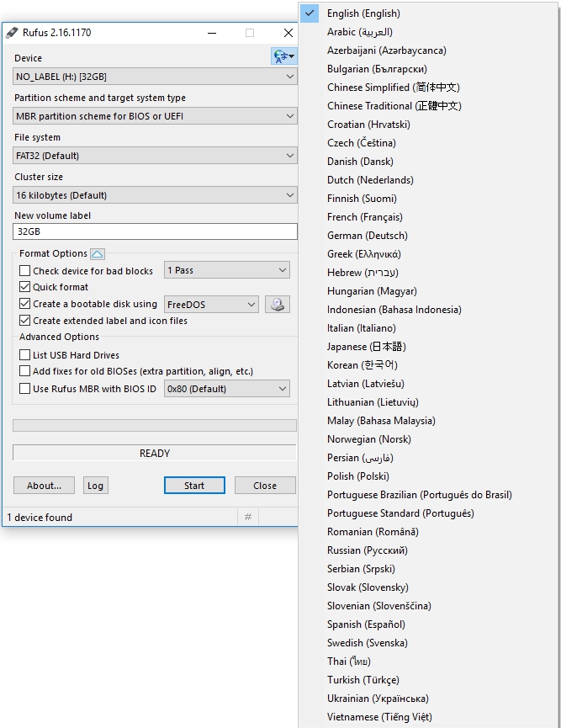
Task: Collapse the Format Options advanced arrow
Action: click(98, 254)
